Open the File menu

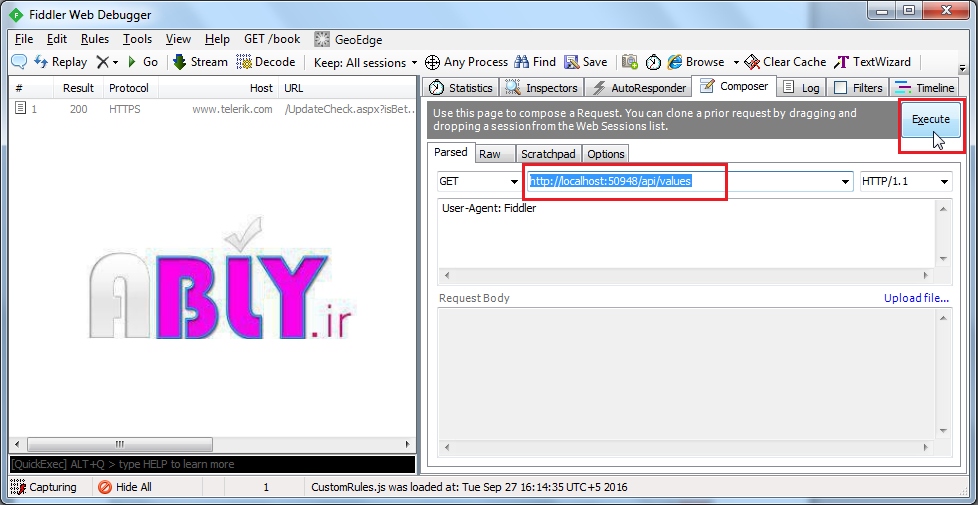point(24,39)
